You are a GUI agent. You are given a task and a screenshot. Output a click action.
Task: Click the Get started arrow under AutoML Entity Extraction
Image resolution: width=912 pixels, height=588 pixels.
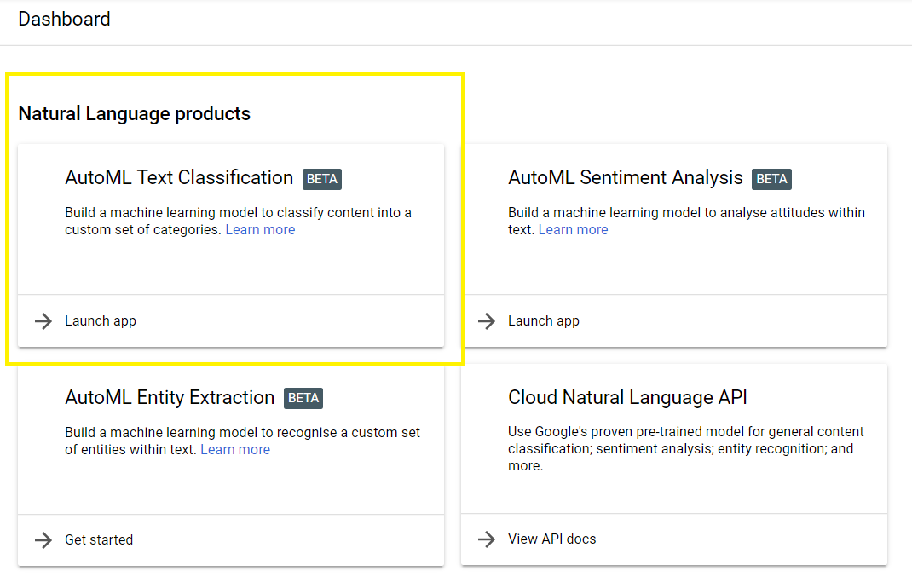(43, 539)
